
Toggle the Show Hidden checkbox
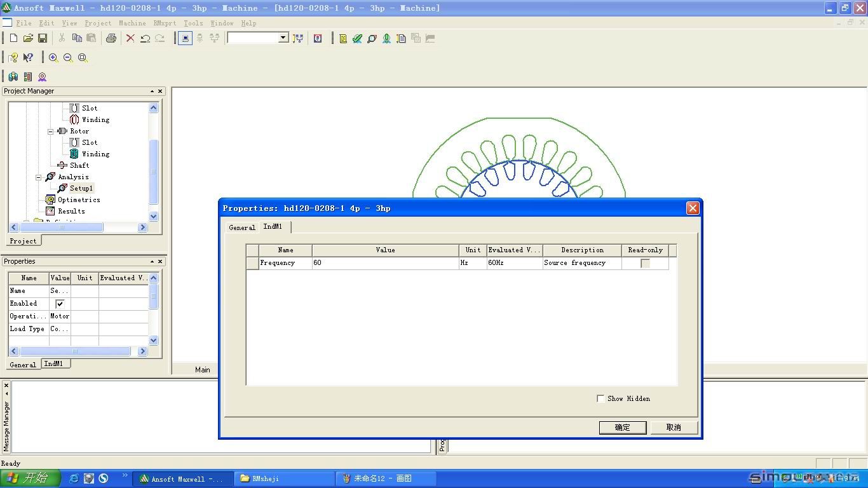pos(600,398)
